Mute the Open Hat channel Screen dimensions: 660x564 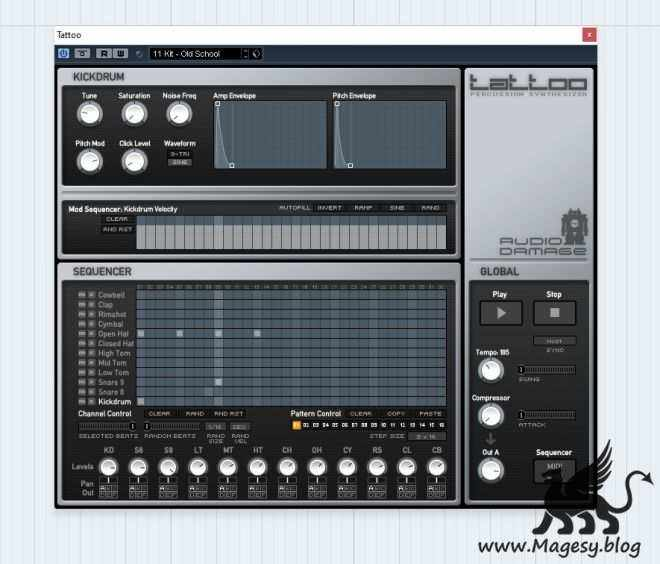(82, 334)
